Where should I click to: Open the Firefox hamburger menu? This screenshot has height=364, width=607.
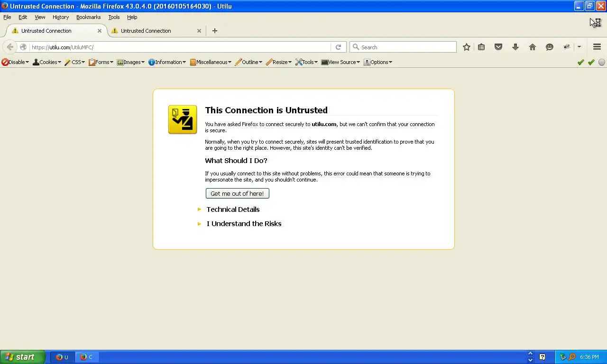pyautogui.click(x=597, y=47)
